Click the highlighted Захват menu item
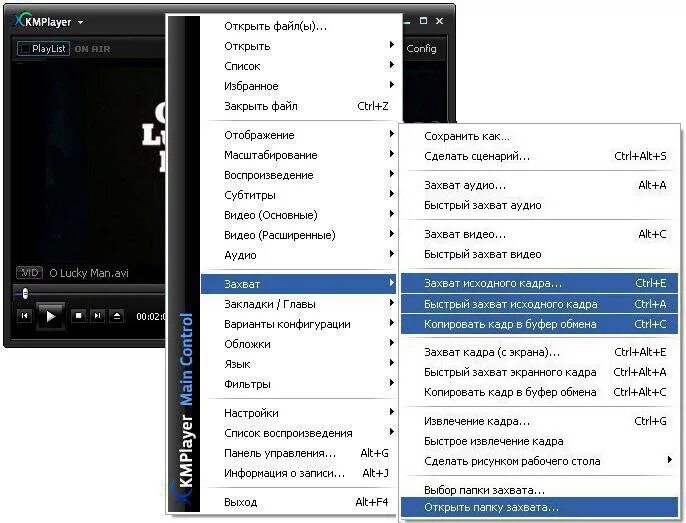686x523 pixels. tap(299, 284)
